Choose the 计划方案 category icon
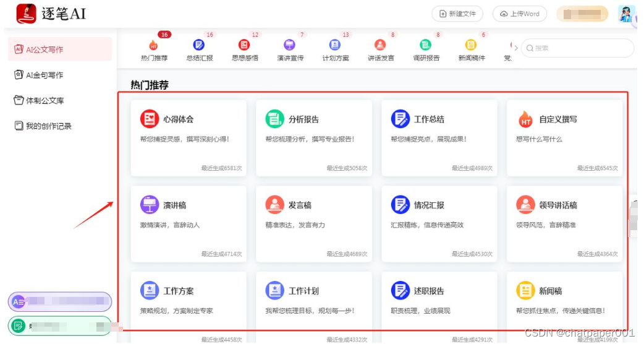The width and height of the screenshot is (644, 344). click(335, 45)
